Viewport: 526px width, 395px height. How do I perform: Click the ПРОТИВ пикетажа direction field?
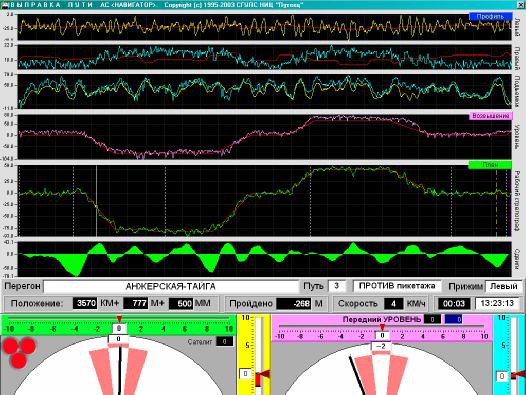pos(397,286)
